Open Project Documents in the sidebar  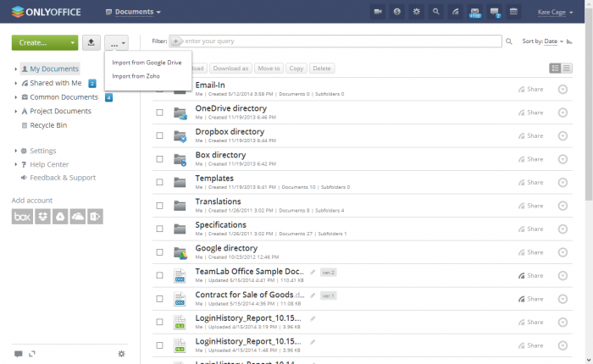(60, 111)
